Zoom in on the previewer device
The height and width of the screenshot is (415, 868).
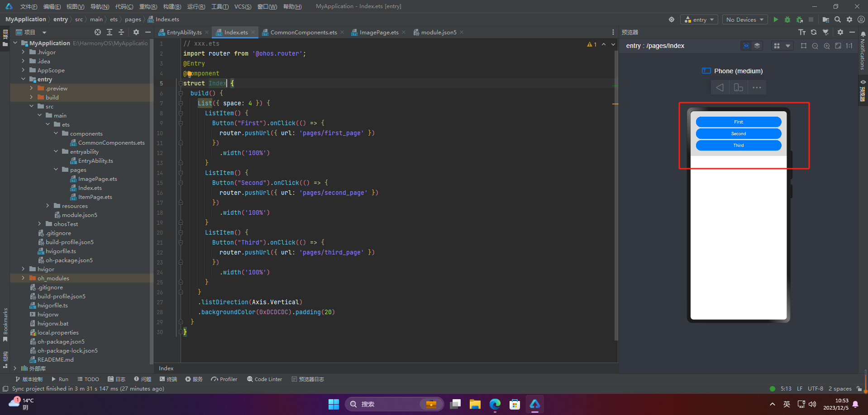[x=827, y=46]
